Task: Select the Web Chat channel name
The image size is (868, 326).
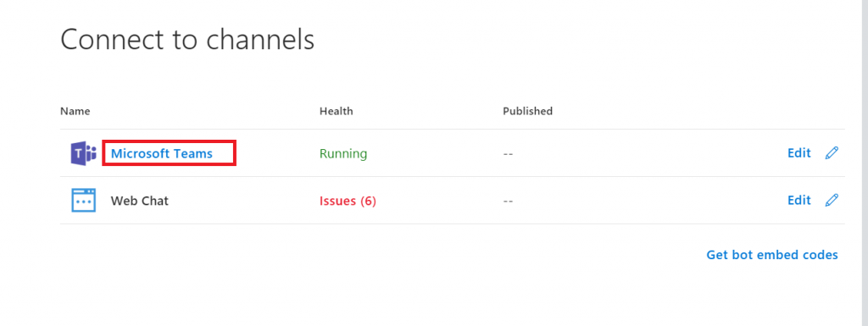Action: [140, 201]
